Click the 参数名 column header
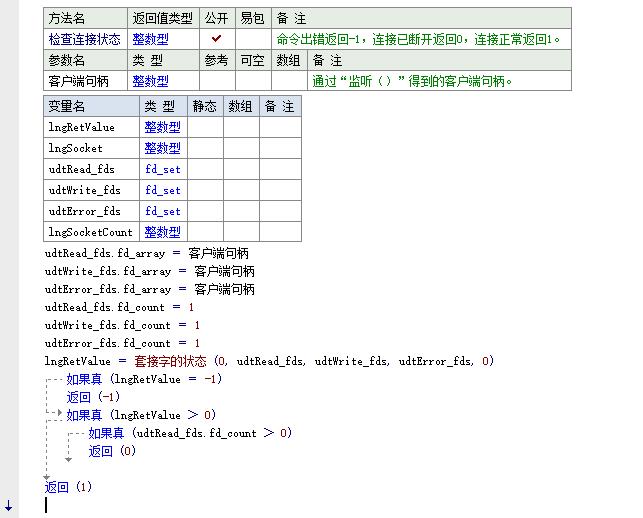Screen dimensions: 643x518 [x=85, y=60]
